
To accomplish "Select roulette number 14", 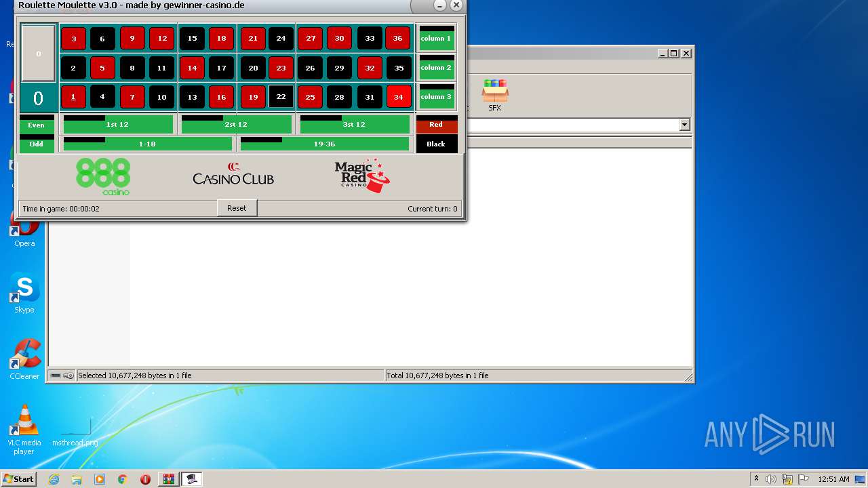I will pyautogui.click(x=193, y=68).
